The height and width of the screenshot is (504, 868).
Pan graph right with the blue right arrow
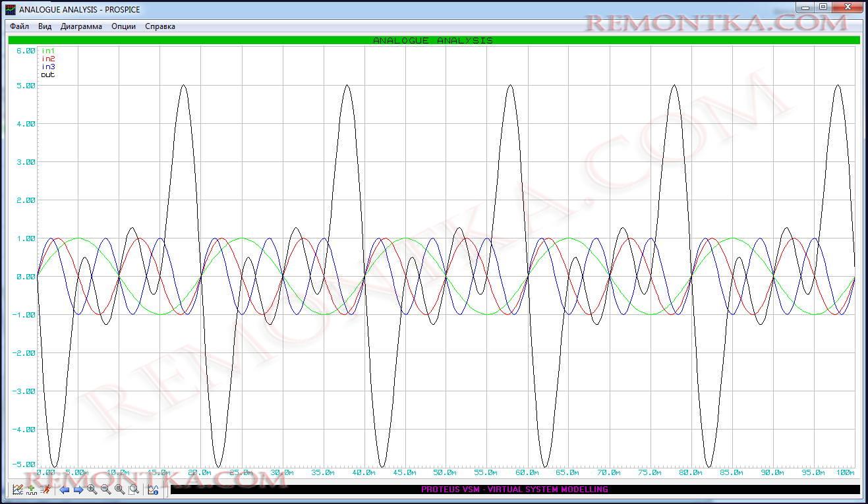(x=78, y=490)
